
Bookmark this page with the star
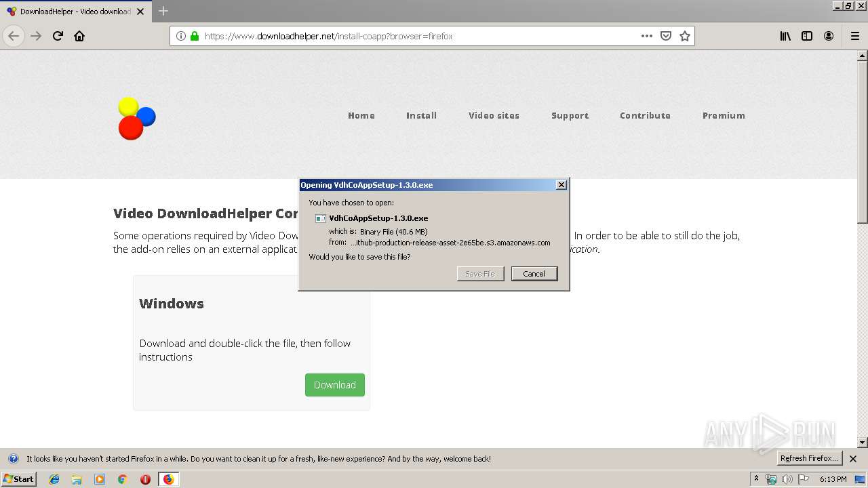click(685, 36)
